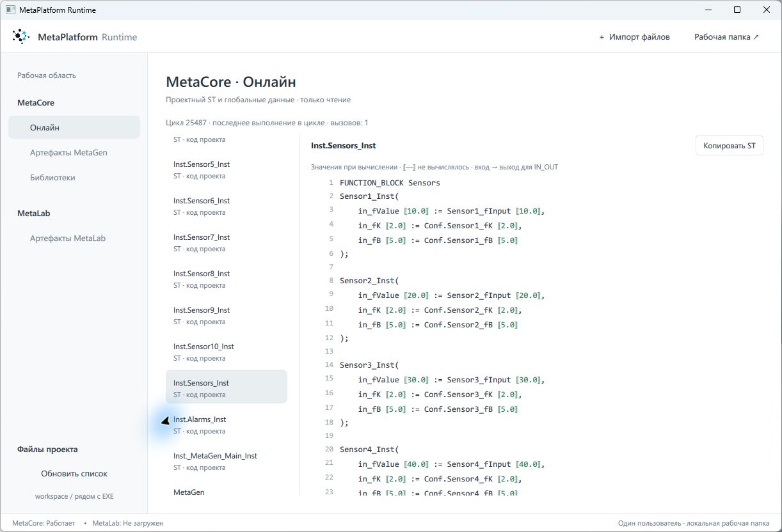Click the 'Sensor1_Inst(' code line

pyautogui.click(x=369, y=196)
